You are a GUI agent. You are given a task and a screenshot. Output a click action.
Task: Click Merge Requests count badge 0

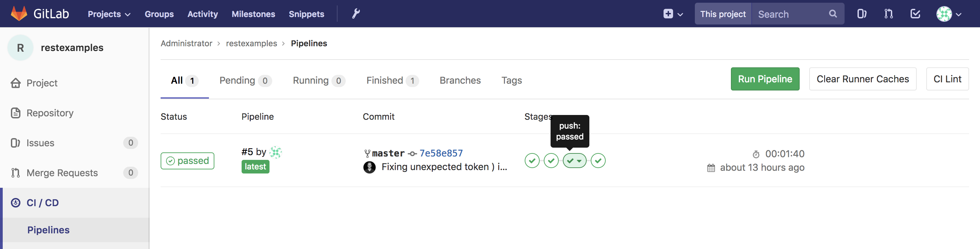pos(130,173)
